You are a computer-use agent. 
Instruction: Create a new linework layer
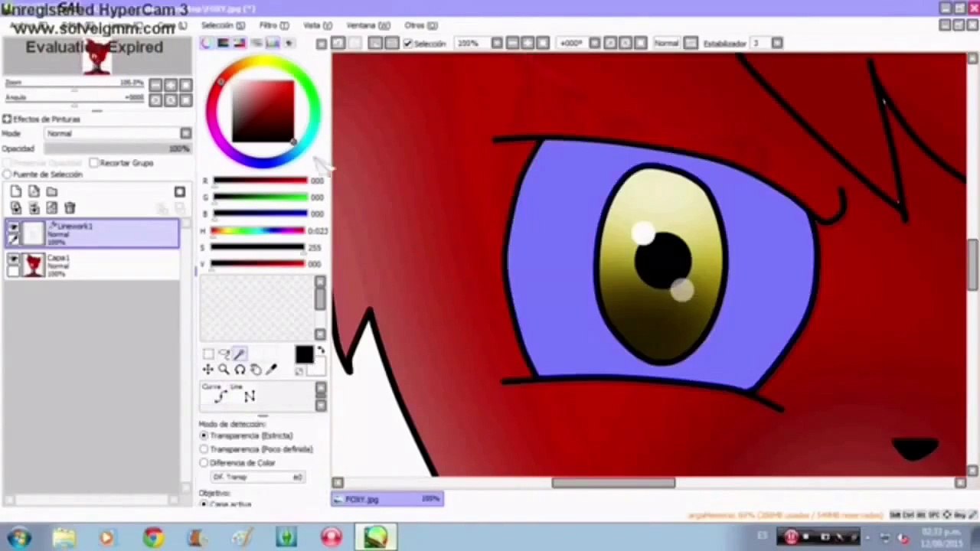click(34, 192)
